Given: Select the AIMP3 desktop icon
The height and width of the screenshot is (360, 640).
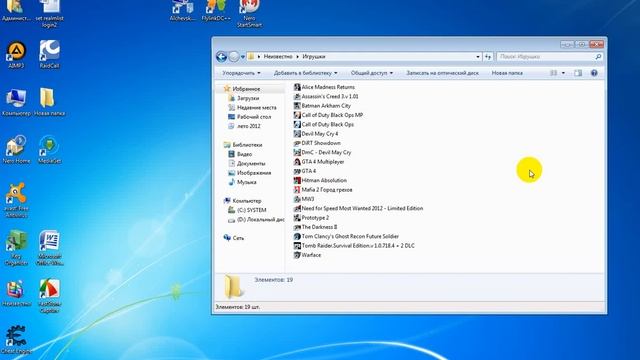Looking at the screenshot, I should tap(16, 55).
